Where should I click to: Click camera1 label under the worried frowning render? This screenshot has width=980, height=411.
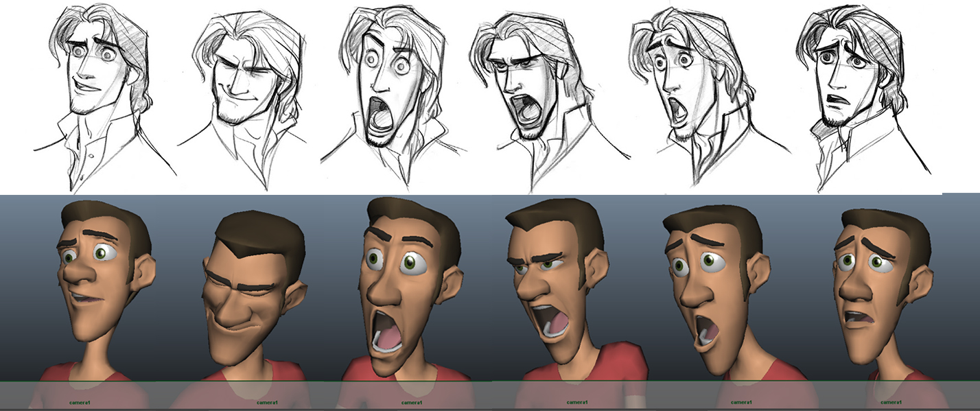(x=892, y=402)
